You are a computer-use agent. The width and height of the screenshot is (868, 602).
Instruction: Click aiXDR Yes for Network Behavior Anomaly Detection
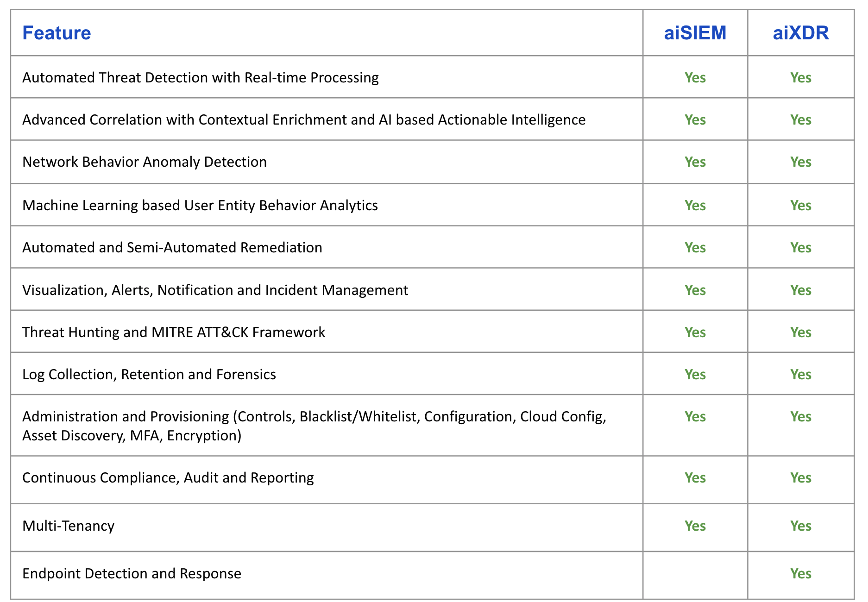click(800, 162)
